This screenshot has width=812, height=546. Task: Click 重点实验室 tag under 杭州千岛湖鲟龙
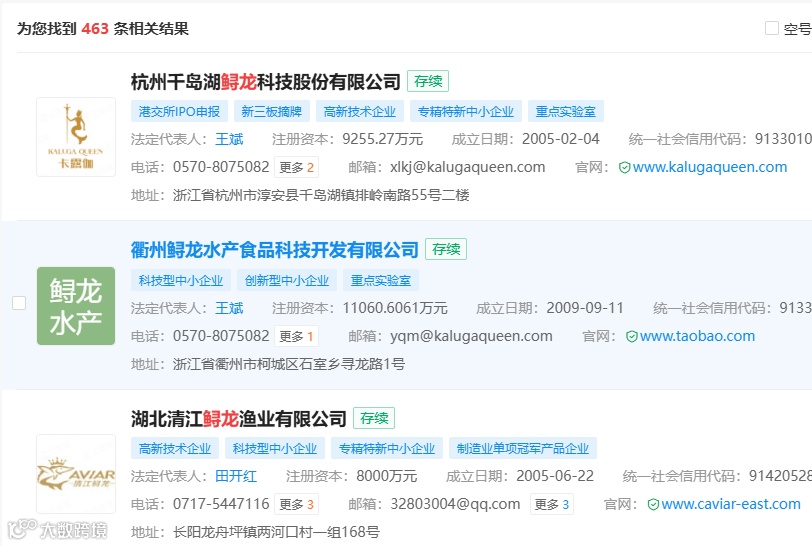[x=566, y=111]
